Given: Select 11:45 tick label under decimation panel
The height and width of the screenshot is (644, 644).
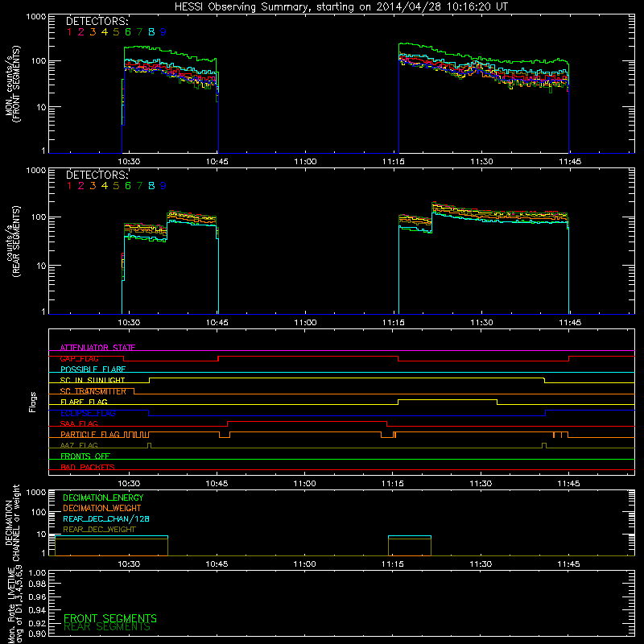Looking at the screenshot, I should tap(568, 564).
